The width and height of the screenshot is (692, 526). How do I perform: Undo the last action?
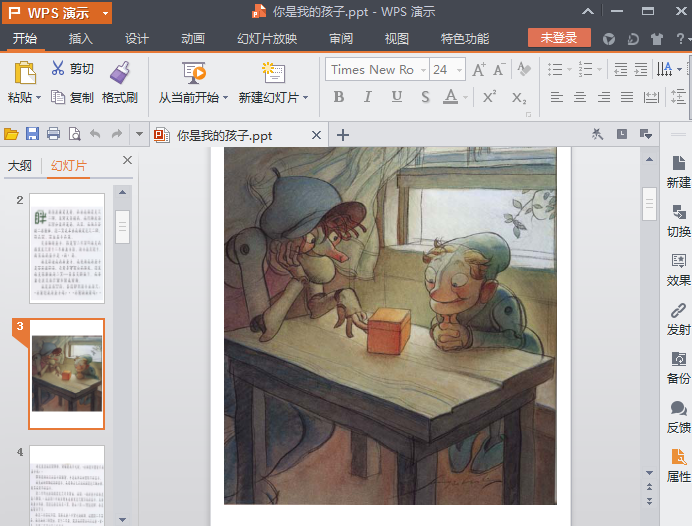click(95, 134)
